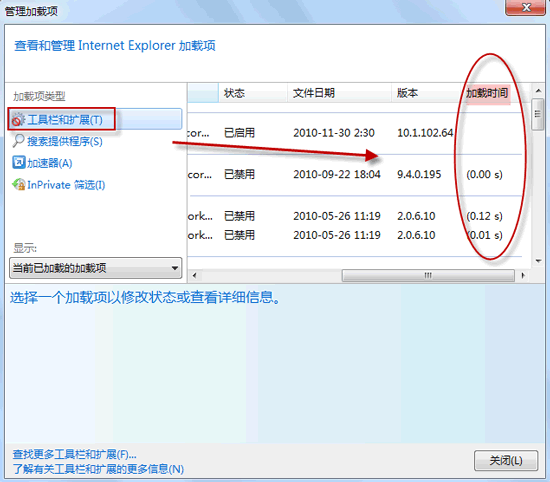The width and height of the screenshot is (550, 482).
Task: Click the horizontal scrollbar thumb
Action: coord(428,275)
